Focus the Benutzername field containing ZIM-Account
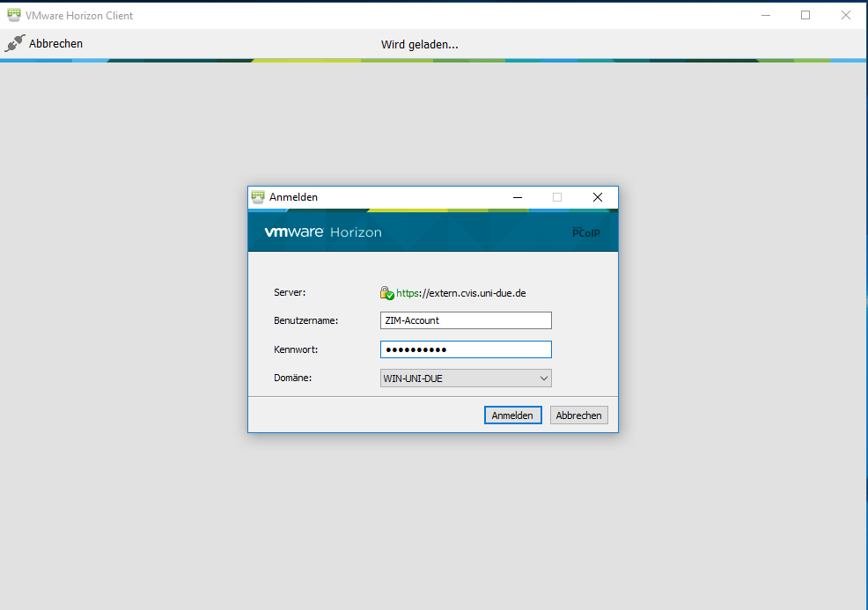 coord(465,320)
